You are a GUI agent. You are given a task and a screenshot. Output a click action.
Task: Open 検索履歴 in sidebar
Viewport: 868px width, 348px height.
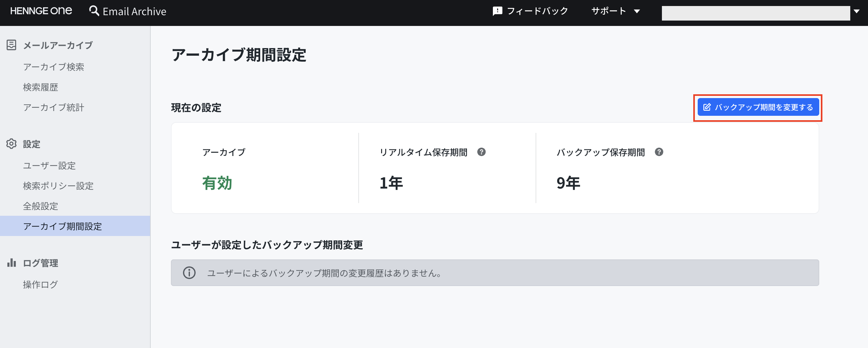click(41, 87)
